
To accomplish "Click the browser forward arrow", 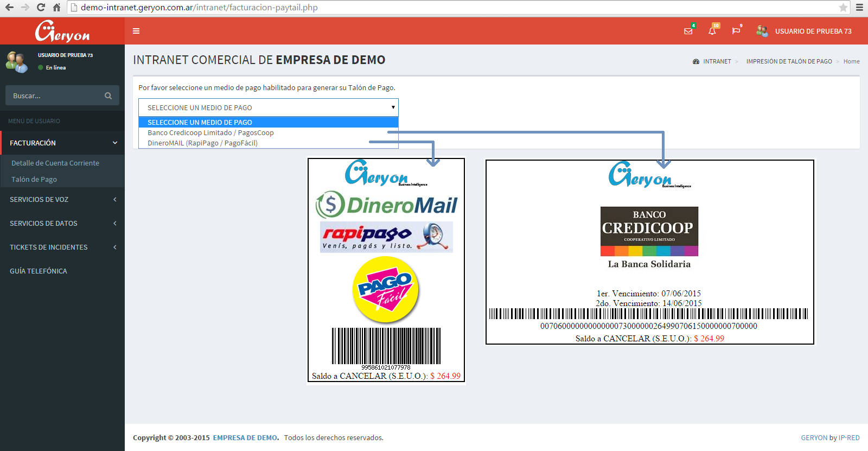I will point(25,8).
